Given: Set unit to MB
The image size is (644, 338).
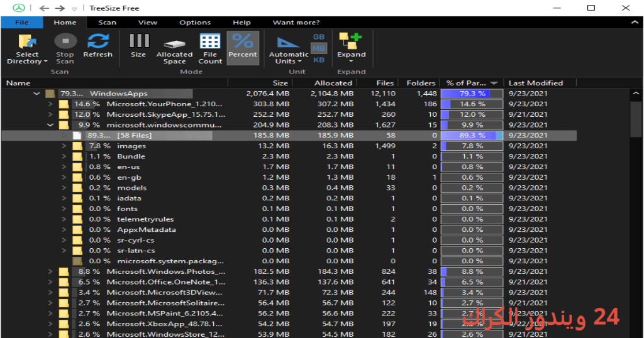Looking at the screenshot, I should coord(319,48).
